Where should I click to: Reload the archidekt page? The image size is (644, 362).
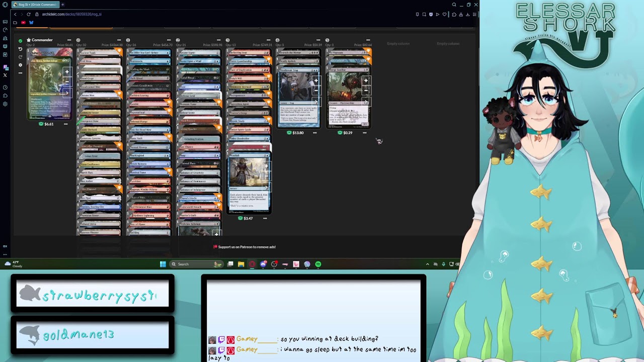coord(28,14)
